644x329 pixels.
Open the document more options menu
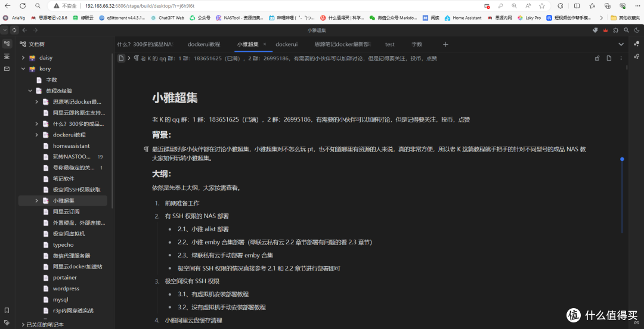[x=621, y=58]
